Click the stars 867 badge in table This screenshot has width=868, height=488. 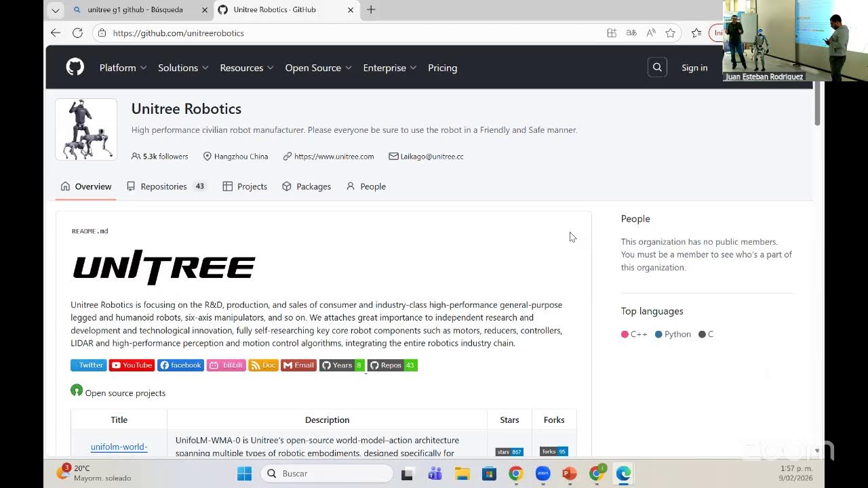[x=509, y=452]
